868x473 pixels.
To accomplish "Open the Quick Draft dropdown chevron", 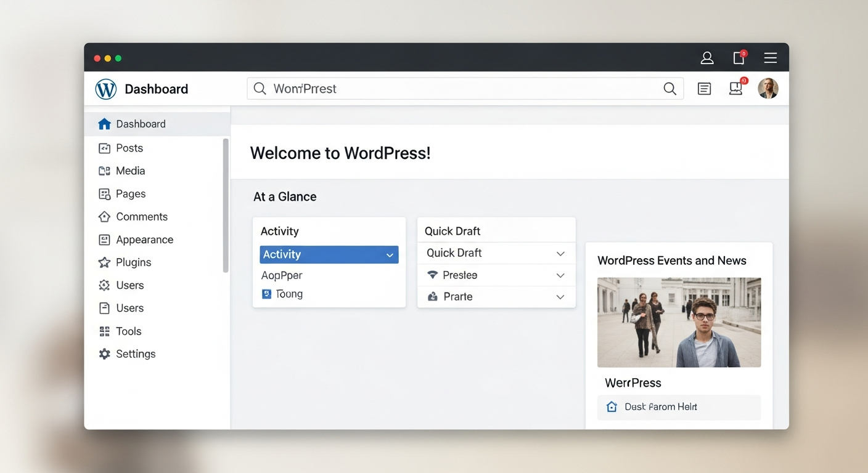I will click(560, 253).
